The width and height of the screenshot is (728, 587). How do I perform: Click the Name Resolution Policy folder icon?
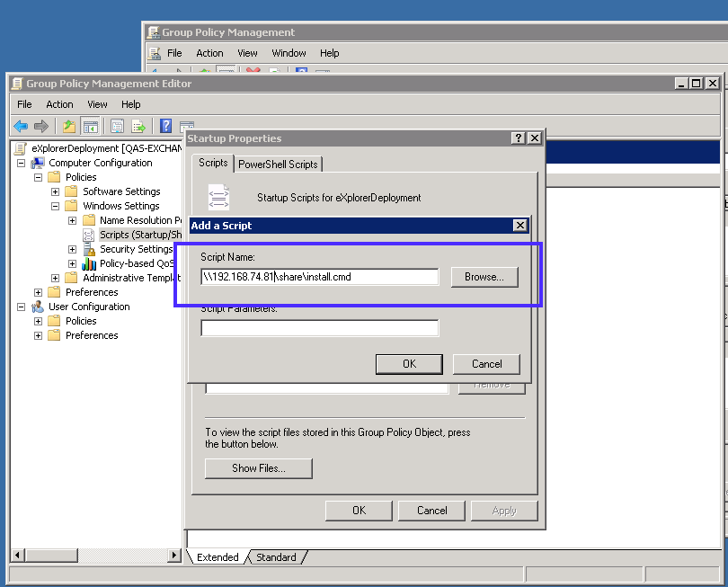point(89,220)
